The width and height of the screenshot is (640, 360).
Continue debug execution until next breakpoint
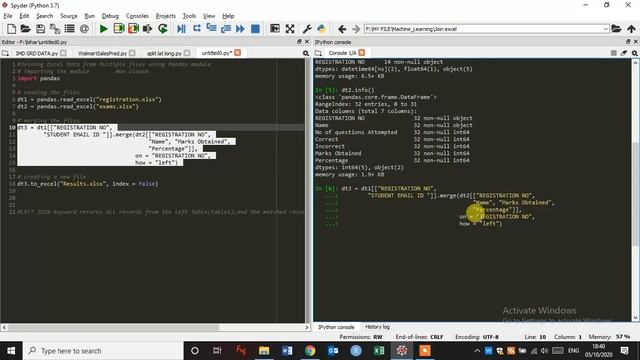pyautogui.click(x=240, y=29)
